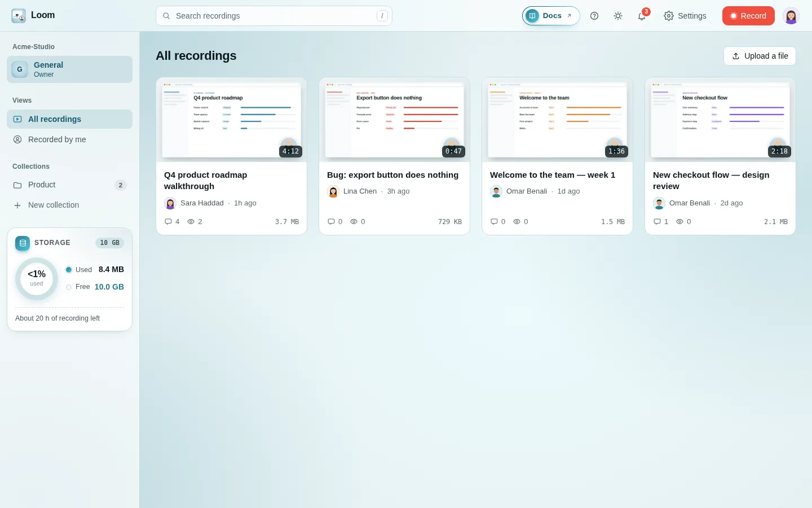Click the Free '10.0 GB' value
The width and height of the screenshot is (812, 508).
tap(109, 287)
